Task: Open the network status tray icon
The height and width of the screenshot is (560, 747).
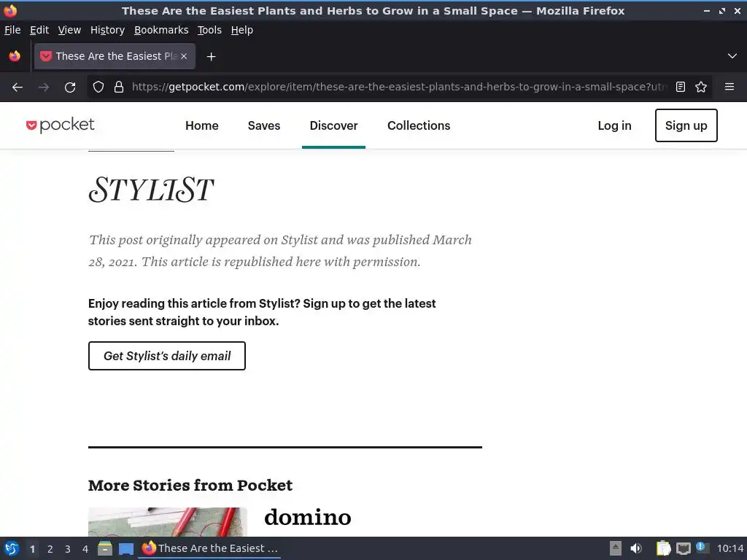Action: click(x=683, y=549)
